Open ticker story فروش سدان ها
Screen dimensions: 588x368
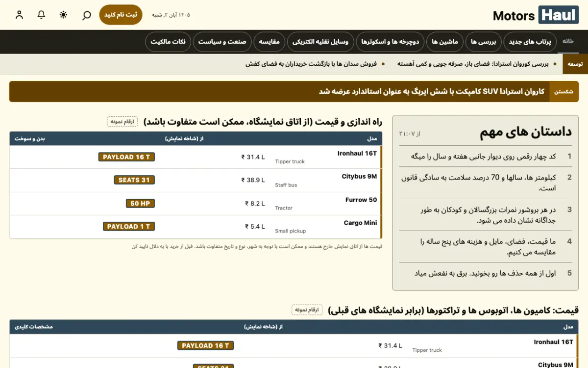click(311, 64)
